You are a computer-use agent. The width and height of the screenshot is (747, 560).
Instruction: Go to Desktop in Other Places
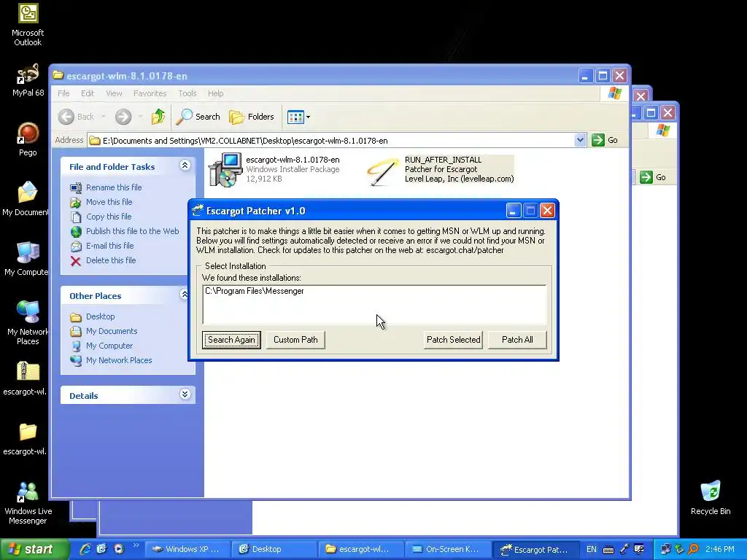(x=100, y=316)
